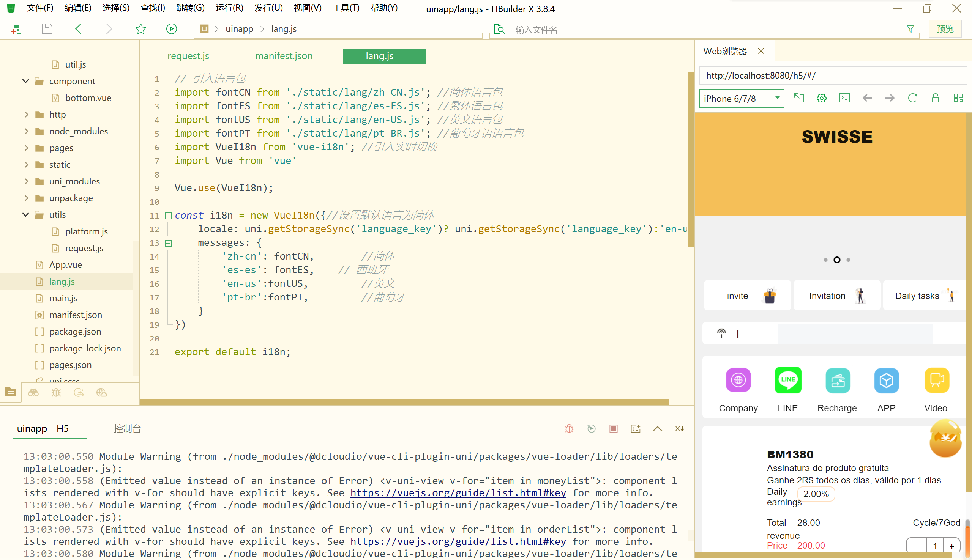
Task: Click the run play icon in toolbar
Action: [x=171, y=29]
